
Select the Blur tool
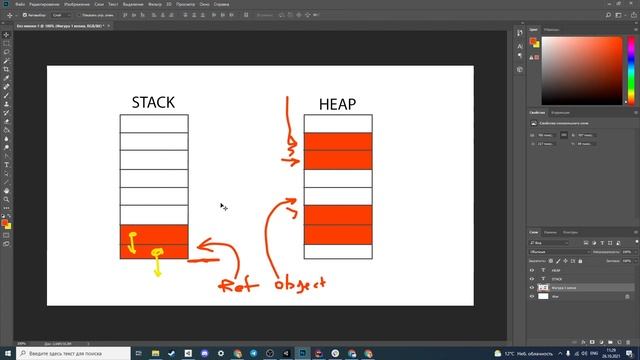(x=6, y=139)
